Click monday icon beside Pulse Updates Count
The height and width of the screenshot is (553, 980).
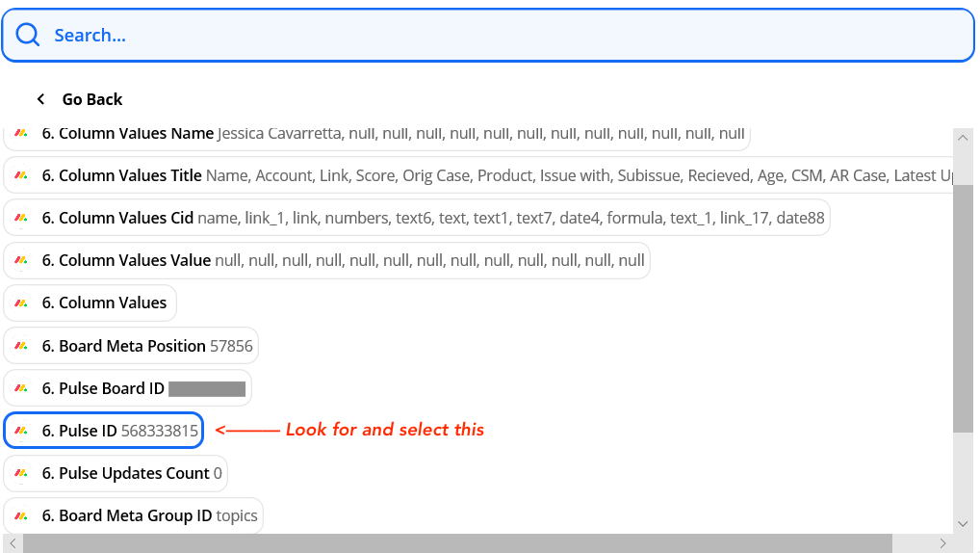point(21,473)
